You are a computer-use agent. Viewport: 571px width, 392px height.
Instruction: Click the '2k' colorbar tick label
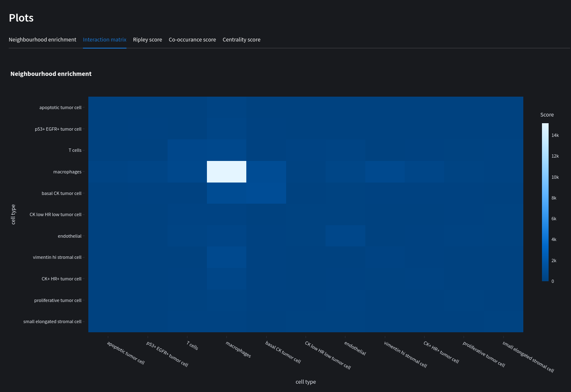point(554,261)
